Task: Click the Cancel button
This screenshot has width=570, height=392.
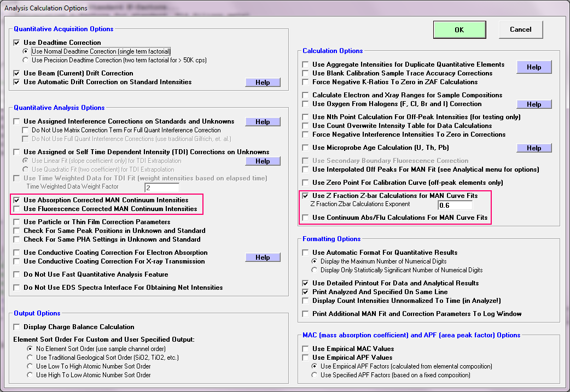Action: click(520, 30)
